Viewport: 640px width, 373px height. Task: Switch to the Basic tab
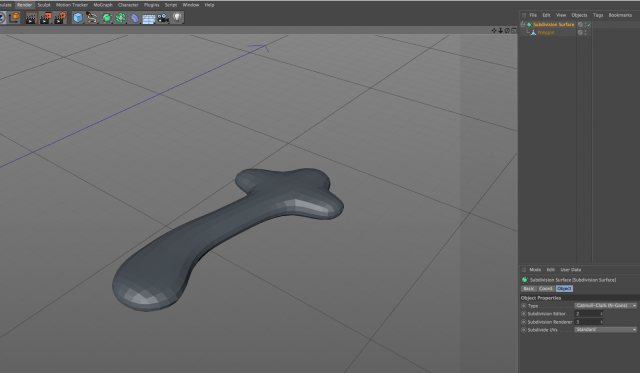click(529, 289)
